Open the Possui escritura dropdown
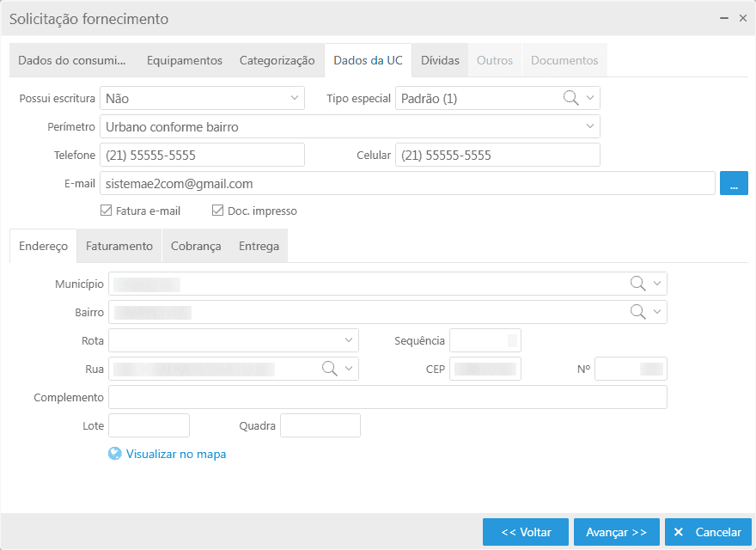Image resolution: width=756 pixels, height=550 pixels. click(202, 98)
